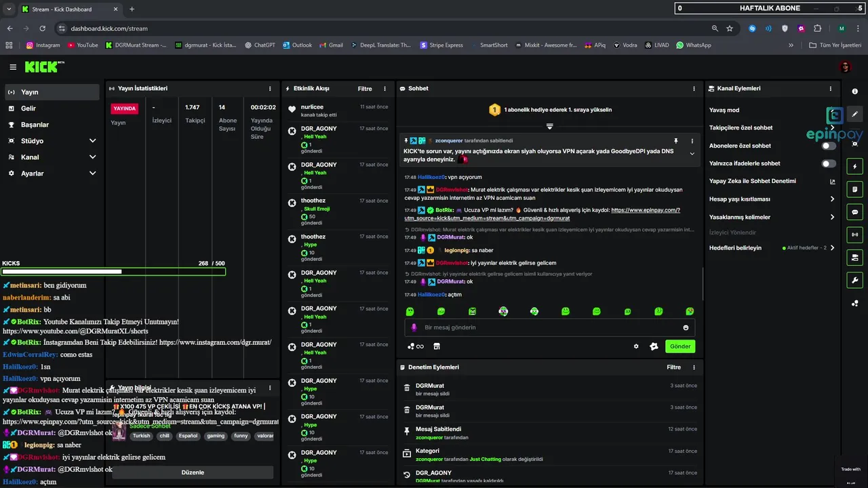Click the pin icon on pinned message
This screenshot has width=868, height=488.
(675, 141)
